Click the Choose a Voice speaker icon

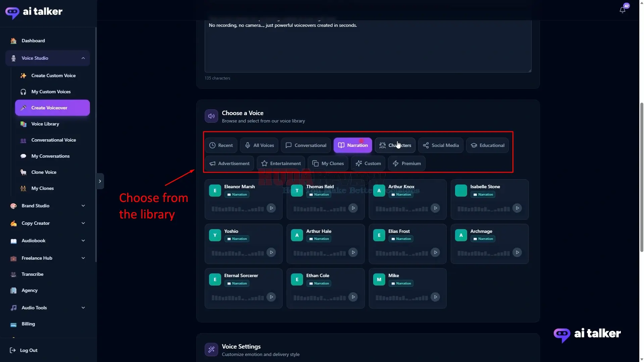click(211, 116)
